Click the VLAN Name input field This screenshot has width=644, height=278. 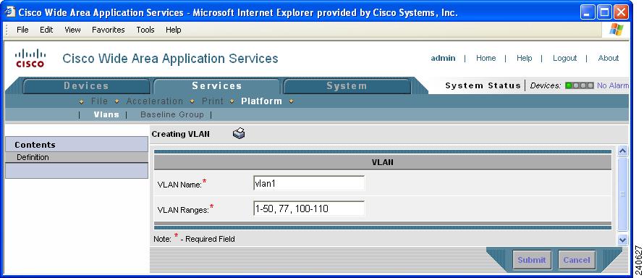309,183
